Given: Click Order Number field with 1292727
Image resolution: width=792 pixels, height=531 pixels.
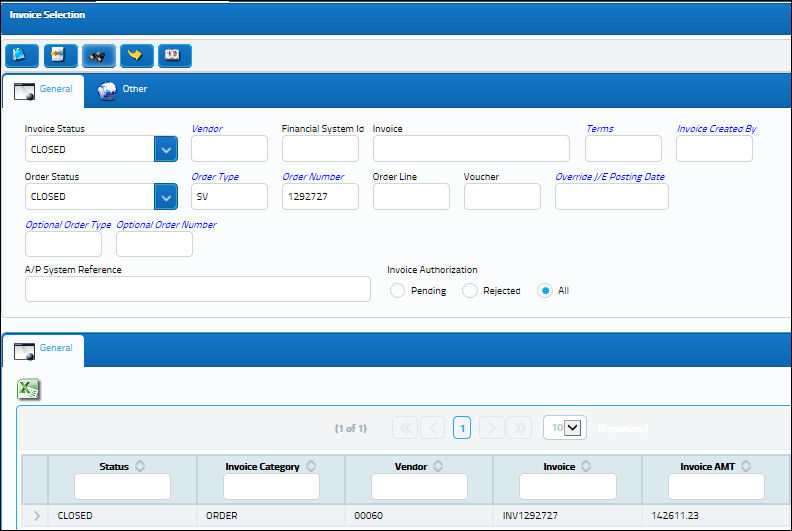Looking at the screenshot, I should tap(320, 197).
